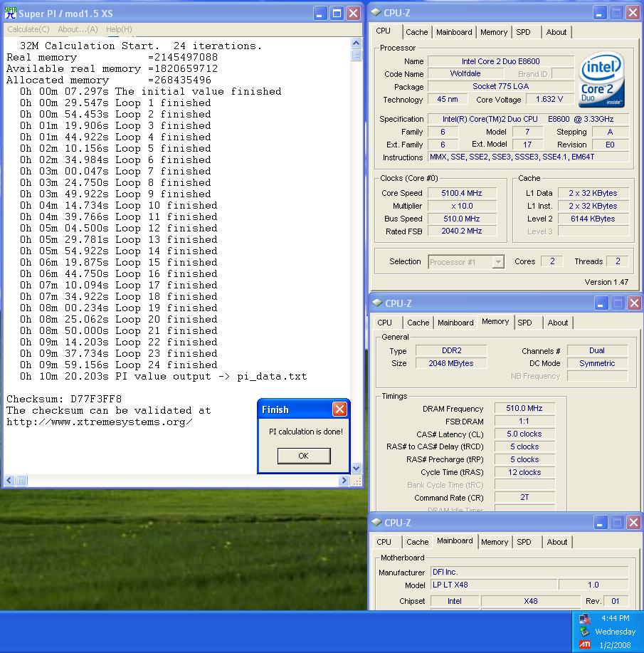Image resolution: width=644 pixels, height=653 pixels.
Task: Click the Memory CPU-Z window title icon
Action: [377, 303]
